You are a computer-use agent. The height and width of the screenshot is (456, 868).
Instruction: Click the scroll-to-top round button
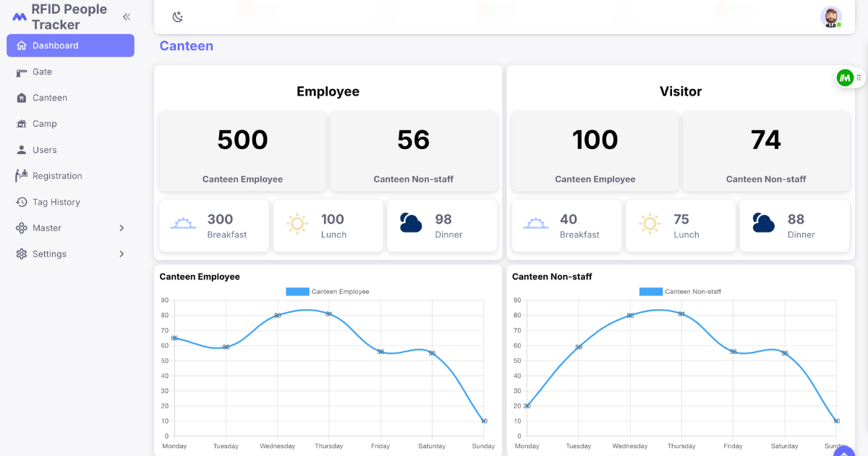(x=844, y=452)
